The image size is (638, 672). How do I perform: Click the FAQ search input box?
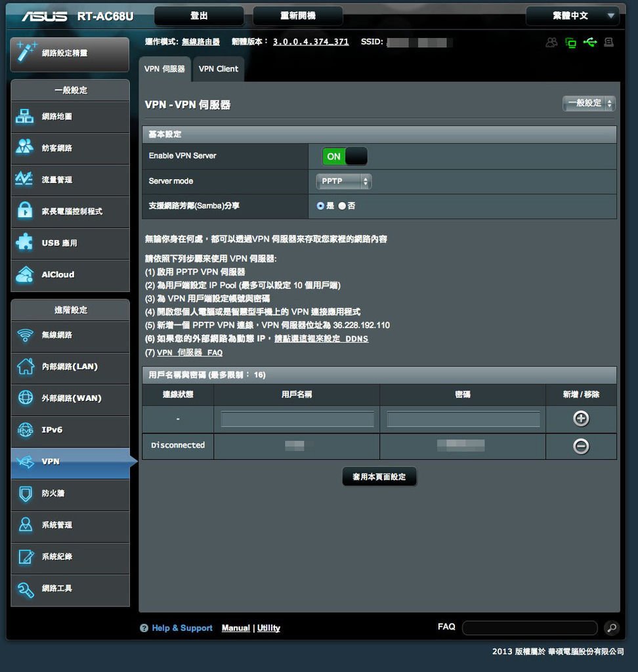530,628
